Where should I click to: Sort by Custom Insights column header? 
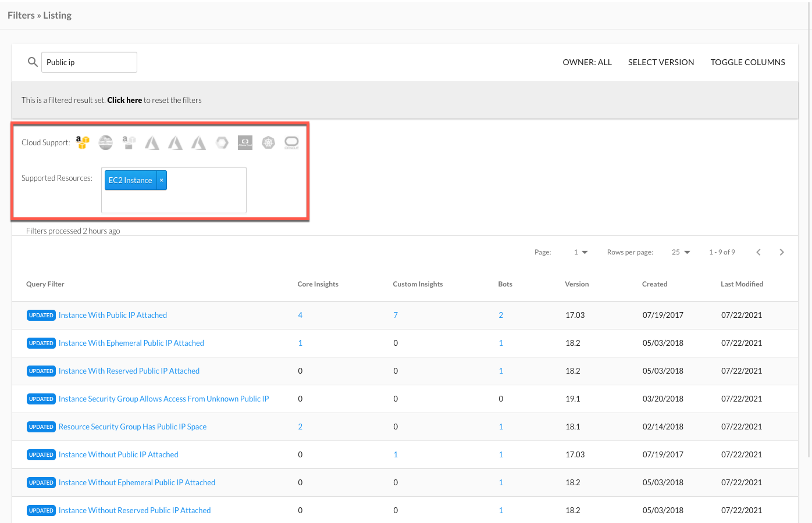418,284
